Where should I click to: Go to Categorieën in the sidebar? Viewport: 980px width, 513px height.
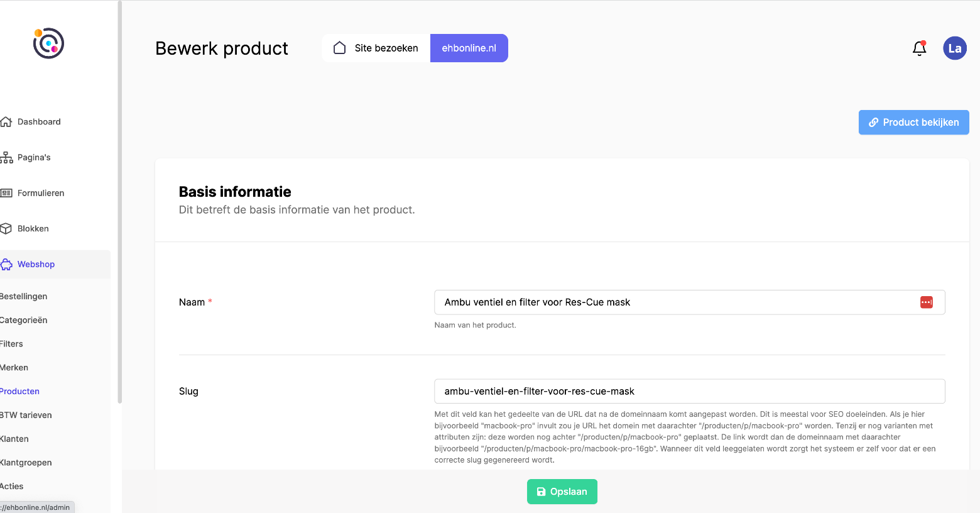click(x=24, y=321)
